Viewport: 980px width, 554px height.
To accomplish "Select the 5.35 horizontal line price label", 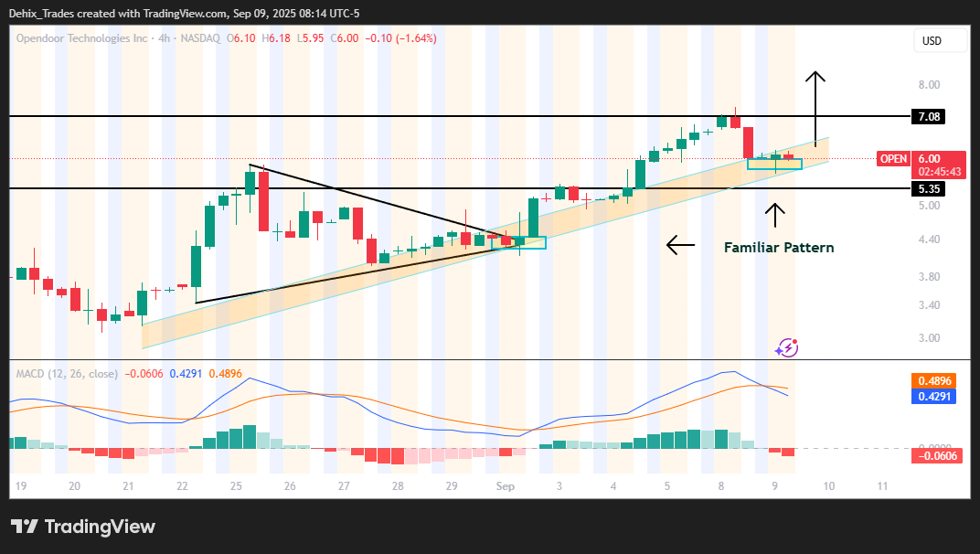I will tap(929, 189).
